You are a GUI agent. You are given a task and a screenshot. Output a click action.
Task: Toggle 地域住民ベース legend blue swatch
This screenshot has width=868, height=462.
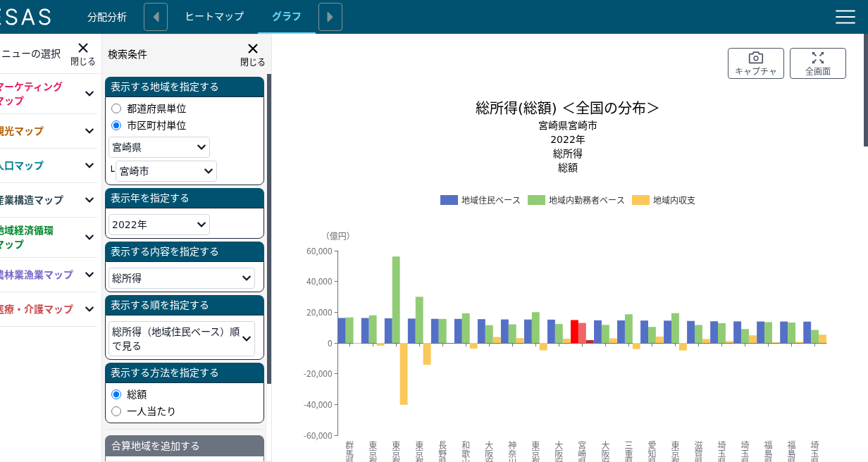pos(449,200)
